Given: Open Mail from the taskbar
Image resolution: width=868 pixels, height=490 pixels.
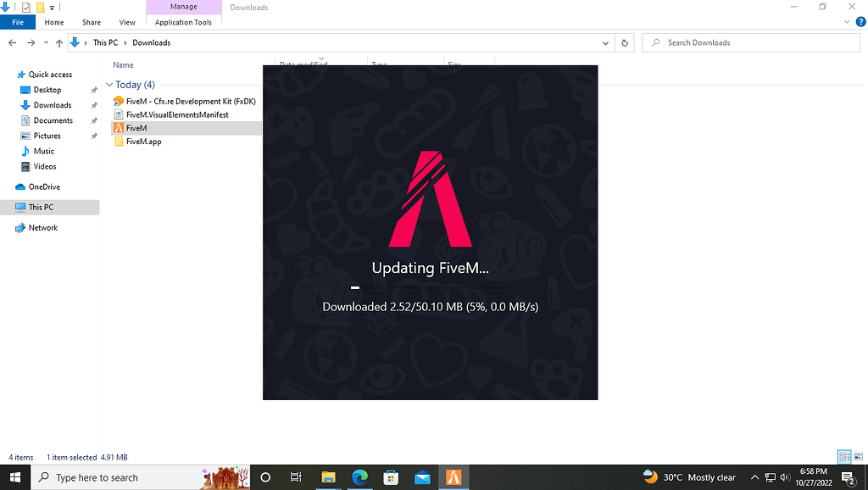Looking at the screenshot, I should tap(422, 477).
